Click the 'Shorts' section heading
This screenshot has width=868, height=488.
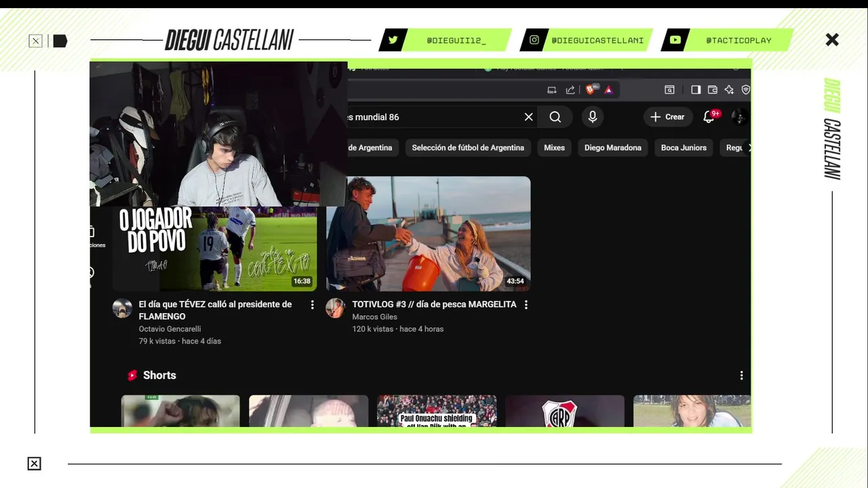[x=159, y=375]
